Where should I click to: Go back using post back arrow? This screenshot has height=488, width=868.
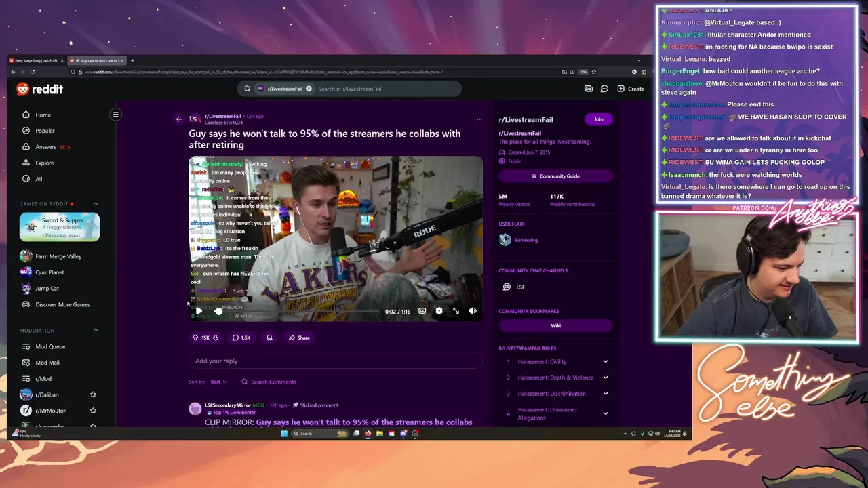179,119
